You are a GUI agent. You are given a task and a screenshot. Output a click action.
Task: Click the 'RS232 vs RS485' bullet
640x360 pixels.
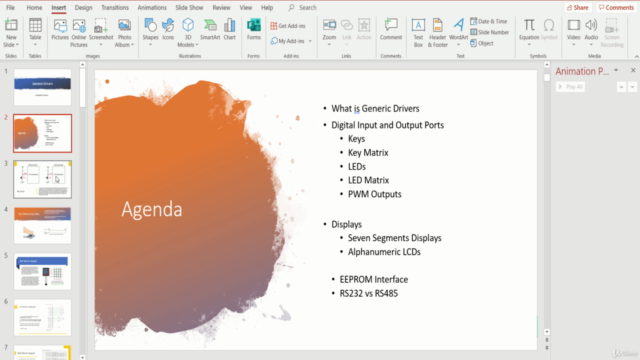click(x=369, y=293)
